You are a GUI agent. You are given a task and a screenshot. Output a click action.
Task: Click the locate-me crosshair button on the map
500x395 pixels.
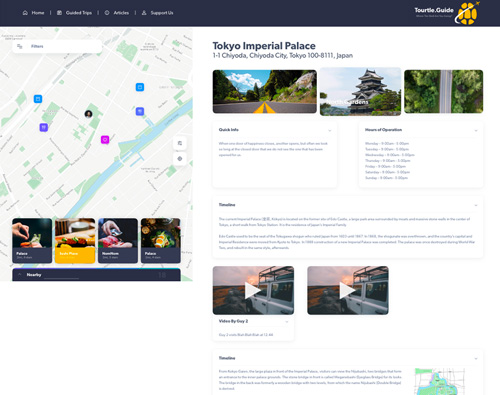(x=180, y=159)
